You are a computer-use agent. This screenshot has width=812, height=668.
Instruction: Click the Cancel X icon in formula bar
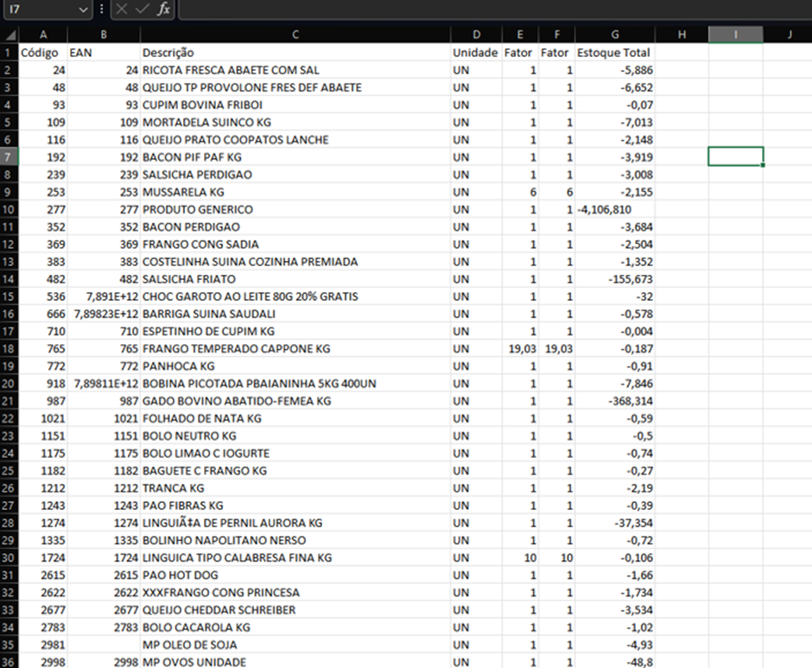(122, 9)
